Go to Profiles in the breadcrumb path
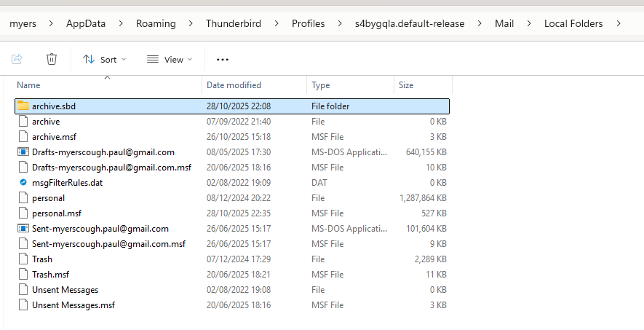 coord(308,24)
